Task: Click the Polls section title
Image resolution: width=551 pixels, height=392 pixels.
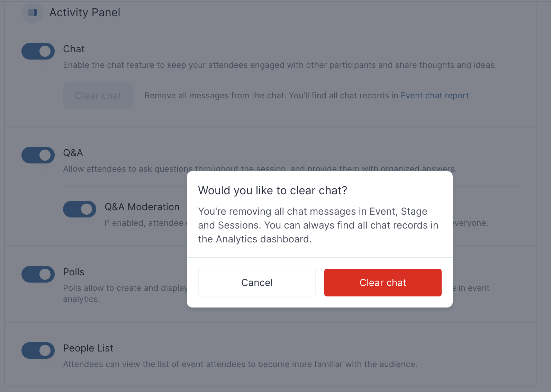Action: click(x=74, y=272)
